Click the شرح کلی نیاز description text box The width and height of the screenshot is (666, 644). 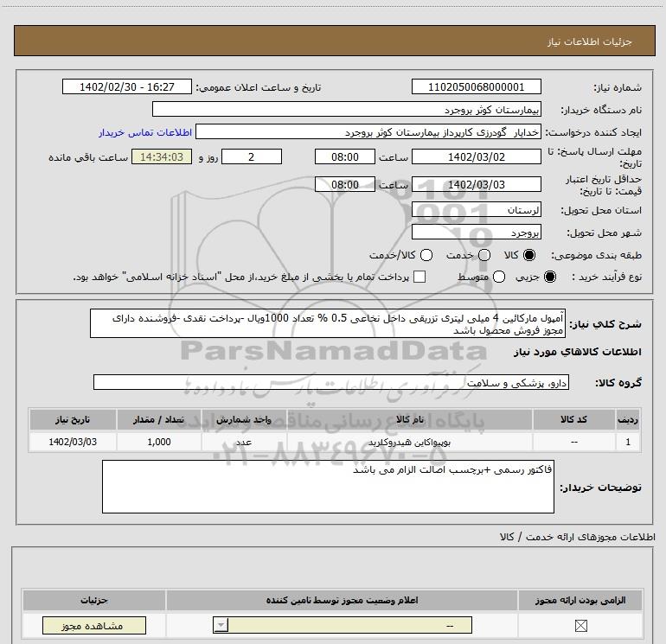[328, 323]
